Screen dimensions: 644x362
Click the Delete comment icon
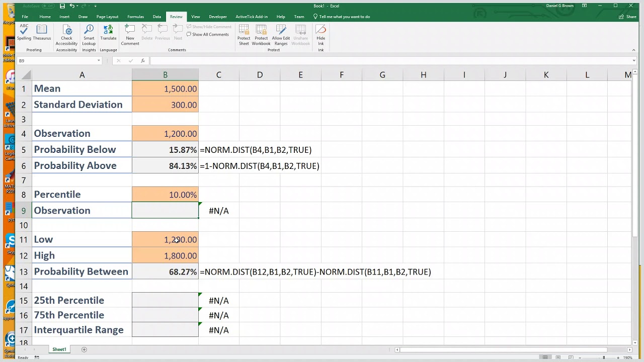tap(147, 33)
